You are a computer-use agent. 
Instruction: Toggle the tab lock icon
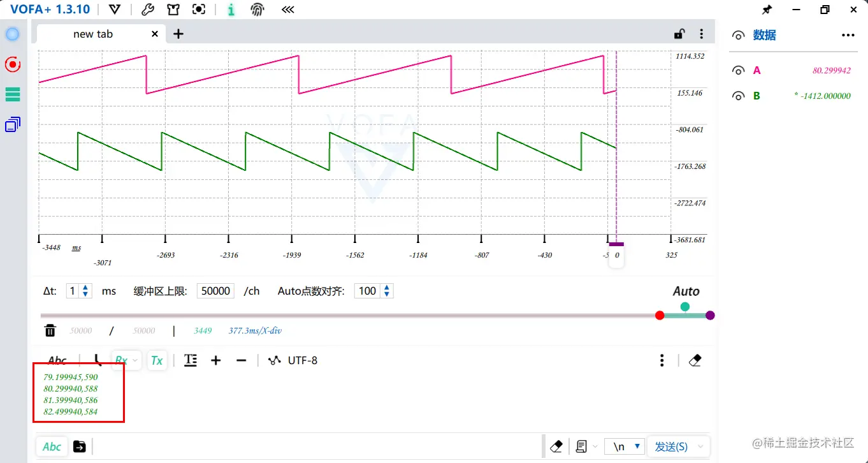[679, 34]
